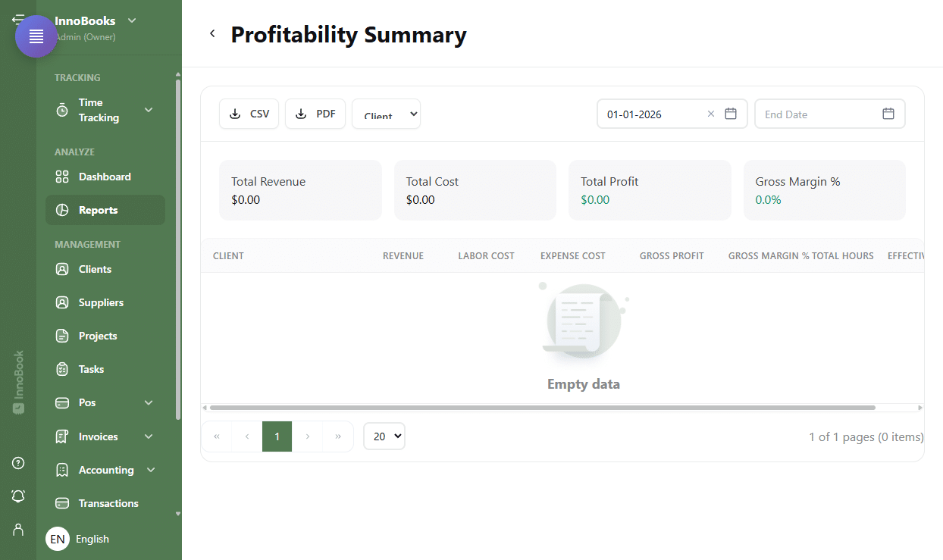Open the Projects menu item
943x560 pixels.
point(105,336)
